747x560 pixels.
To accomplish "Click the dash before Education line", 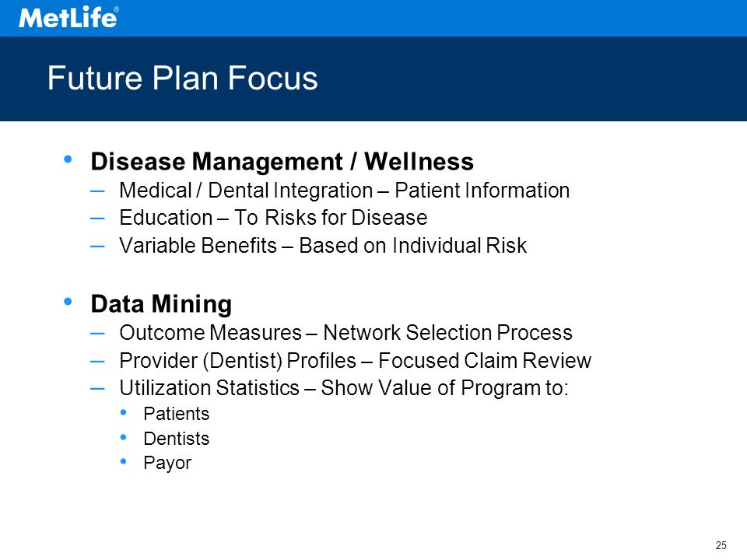I will tap(97, 219).
